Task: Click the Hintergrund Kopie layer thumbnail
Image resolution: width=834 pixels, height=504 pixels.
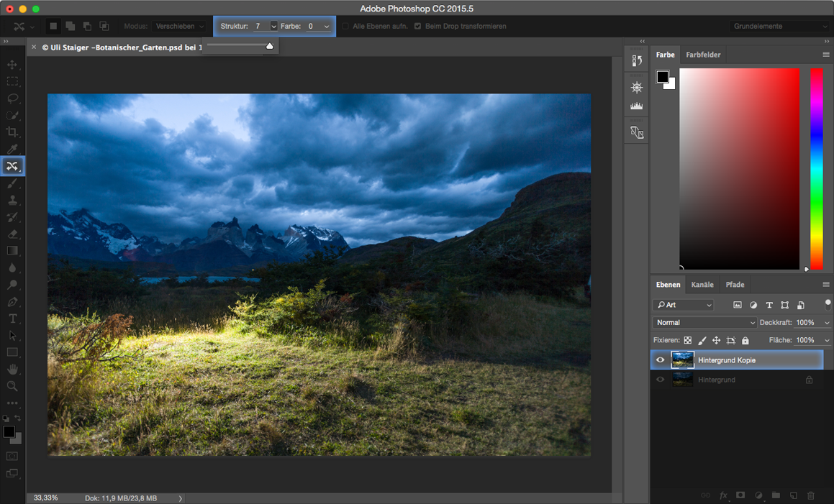Action: (682, 360)
